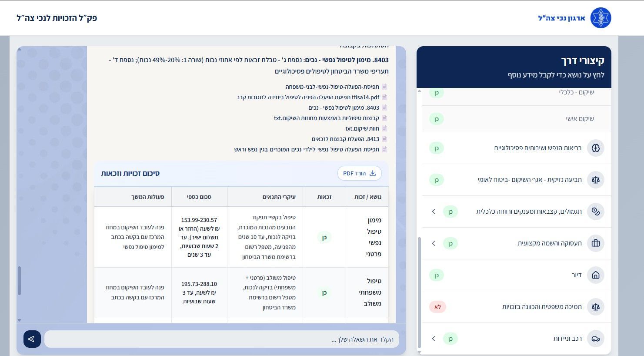Click the 195.73-288.10 amount cell
644x356 pixels.
click(x=199, y=292)
